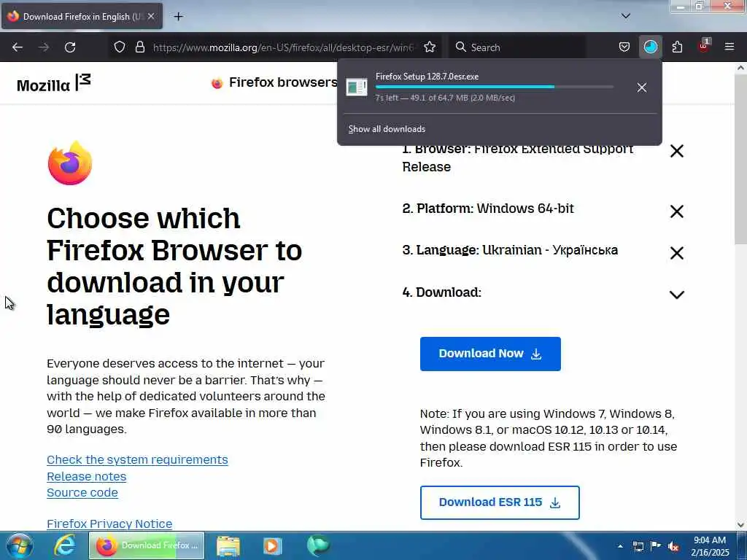Open the uBlock Origin extension icon
Viewport: 747px width, 560px height.
[704, 46]
